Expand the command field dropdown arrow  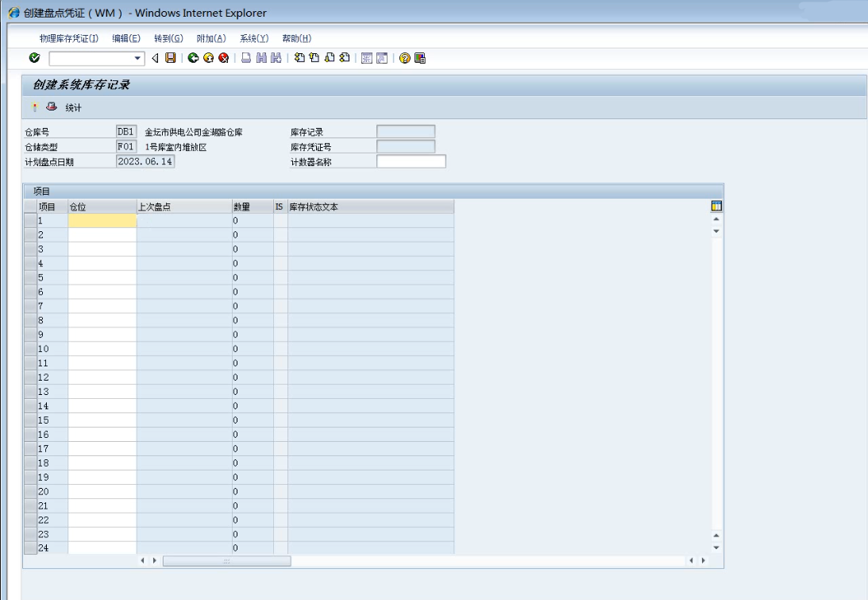click(x=138, y=58)
